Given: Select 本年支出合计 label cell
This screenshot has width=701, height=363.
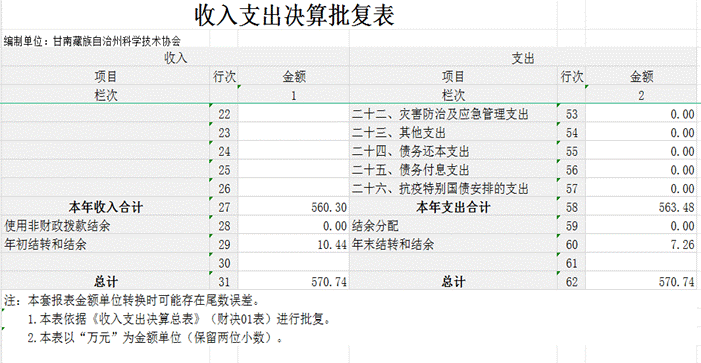Looking at the screenshot, I should [453, 207].
